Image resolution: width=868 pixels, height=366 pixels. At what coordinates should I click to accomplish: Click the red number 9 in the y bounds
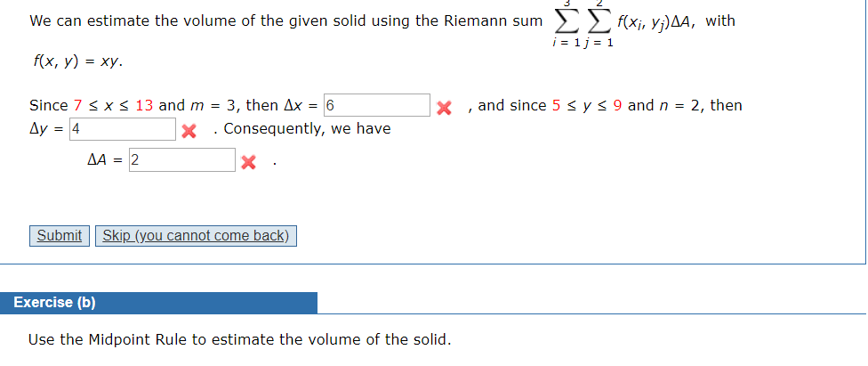618,105
